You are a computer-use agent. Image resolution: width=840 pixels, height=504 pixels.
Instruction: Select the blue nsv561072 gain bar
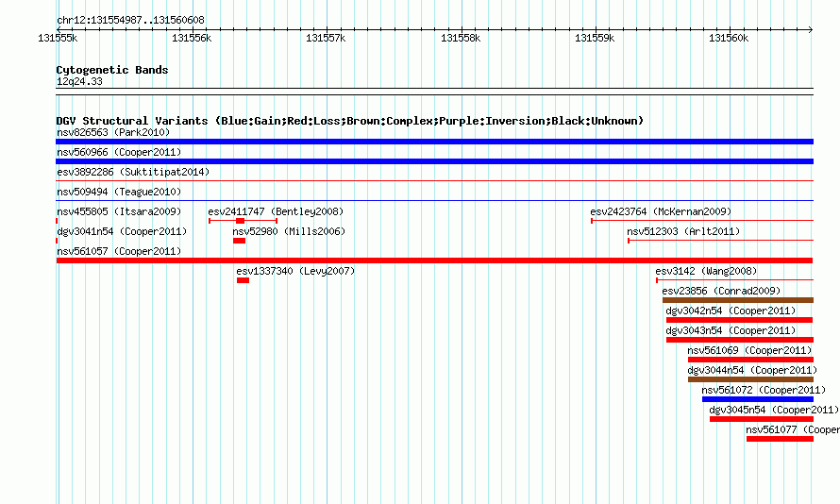click(x=758, y=399)
